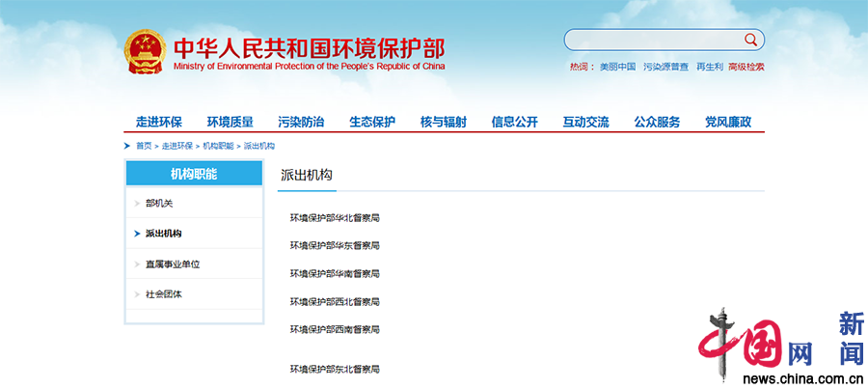Open the 走进环保 navigation menu

pos(159,122)
